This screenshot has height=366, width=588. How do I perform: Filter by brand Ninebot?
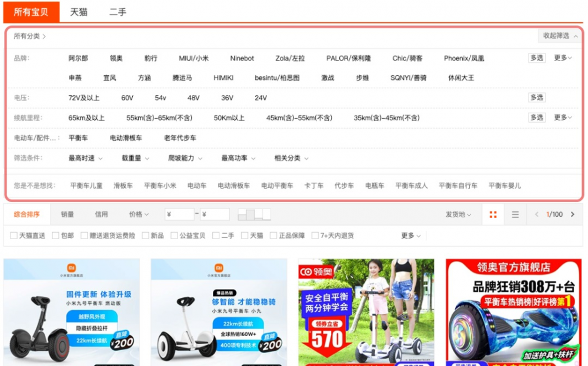point(242,58)
